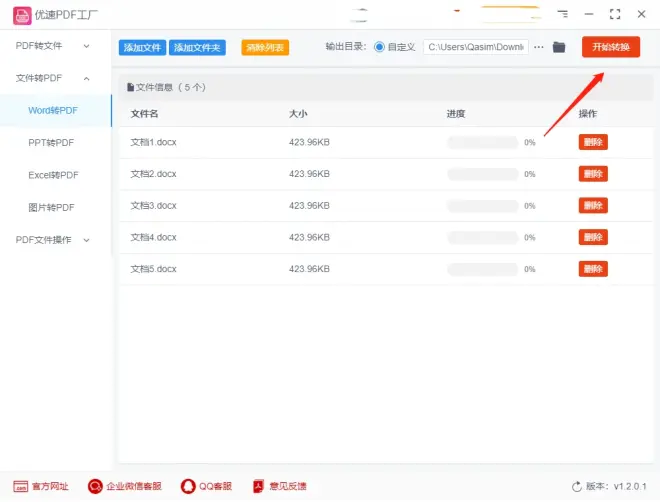660x502 pixels.
Task: Click the three-dot browse output path button
Action: [x=539, y=47]
